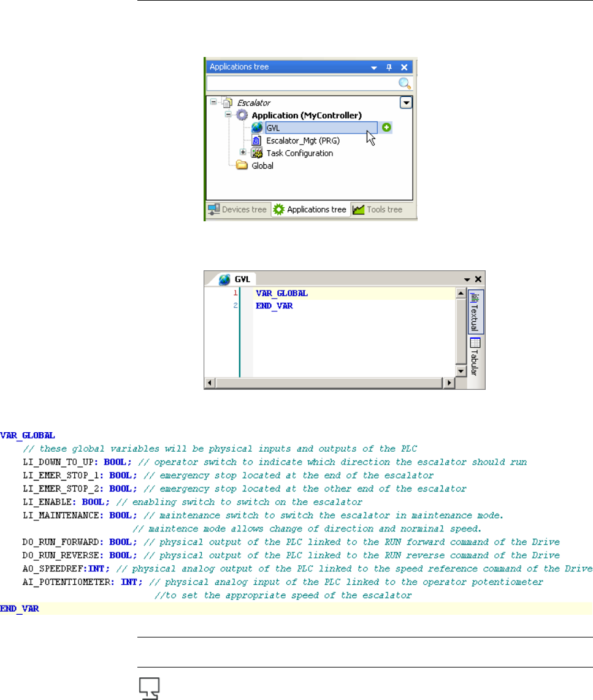Open the Applications tree panel options arrow
Screen dimensions: 593x700
click(x=373, y=67)
